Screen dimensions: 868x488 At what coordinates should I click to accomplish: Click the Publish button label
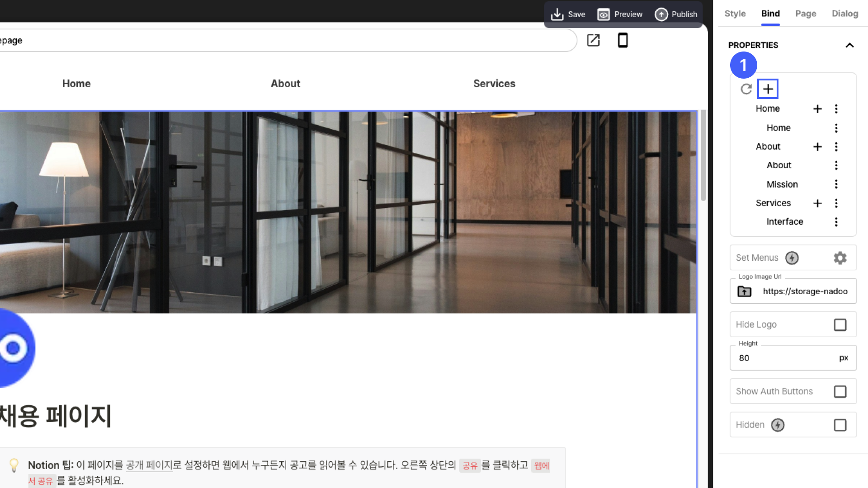[x=684, y=14]
